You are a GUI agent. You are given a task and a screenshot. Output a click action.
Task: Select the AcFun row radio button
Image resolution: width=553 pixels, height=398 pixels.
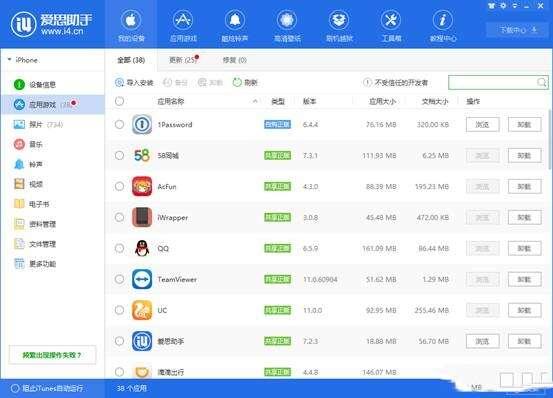(119, 186)
